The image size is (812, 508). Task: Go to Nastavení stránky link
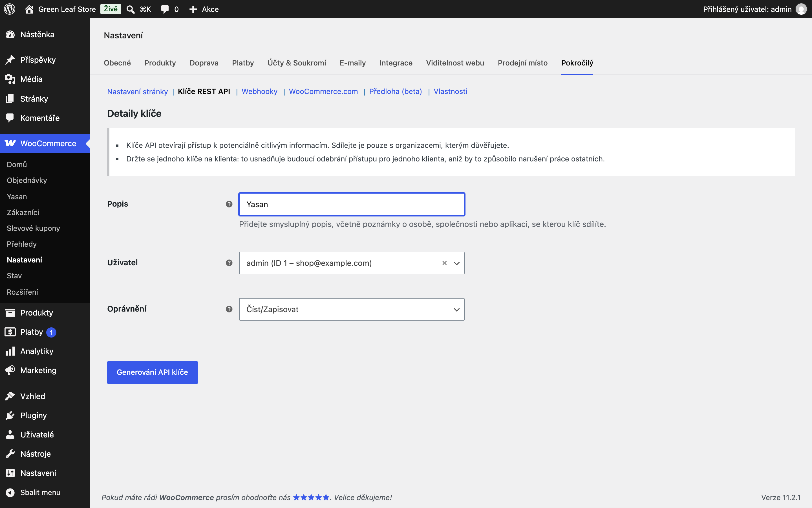coord(137,91)
